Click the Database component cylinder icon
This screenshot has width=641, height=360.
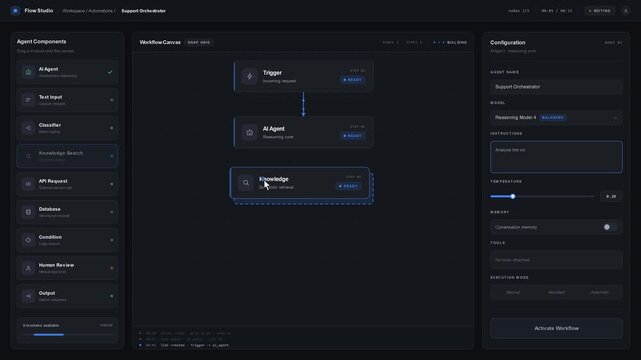tap(28, 212)
